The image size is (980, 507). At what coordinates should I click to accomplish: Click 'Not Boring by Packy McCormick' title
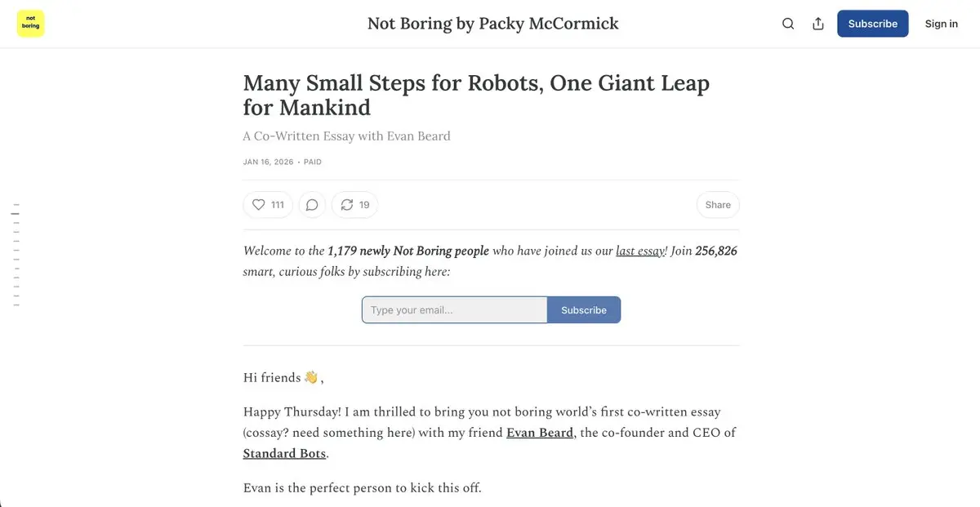[x=492, y=24]
